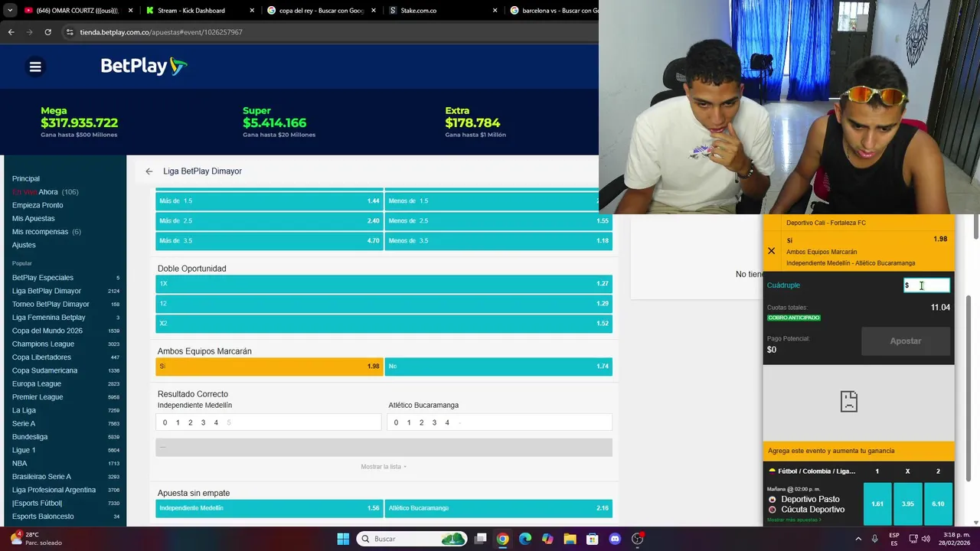The height and width of the screenshot is (551, 980).
Task: Select Doble Oportunidad 1X at 1.27
Action: pos(384,283)
